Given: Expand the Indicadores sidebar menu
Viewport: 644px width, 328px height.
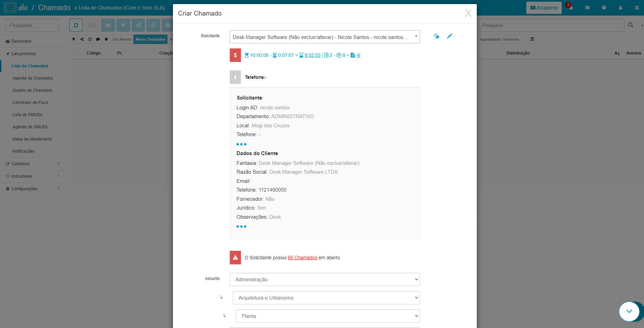Looking at the screenshot, I should pyautogui.click(x=32, y=176).
